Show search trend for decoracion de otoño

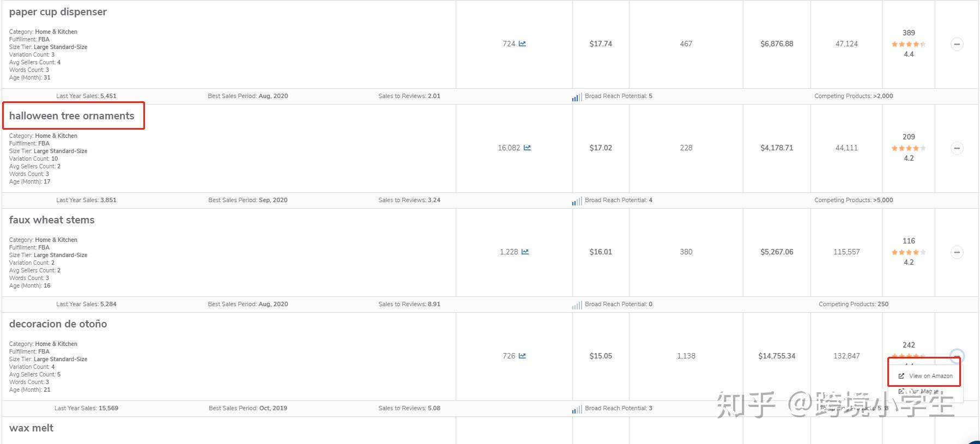click(x=522, y=356)
